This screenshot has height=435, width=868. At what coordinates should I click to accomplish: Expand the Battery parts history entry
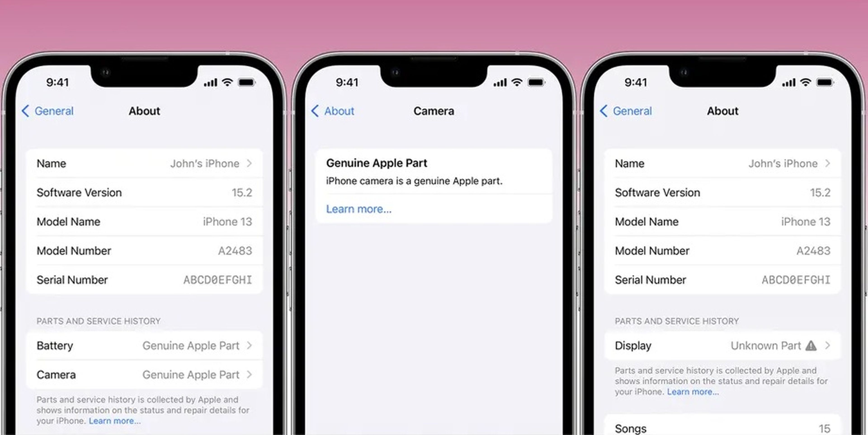point(144,345)
